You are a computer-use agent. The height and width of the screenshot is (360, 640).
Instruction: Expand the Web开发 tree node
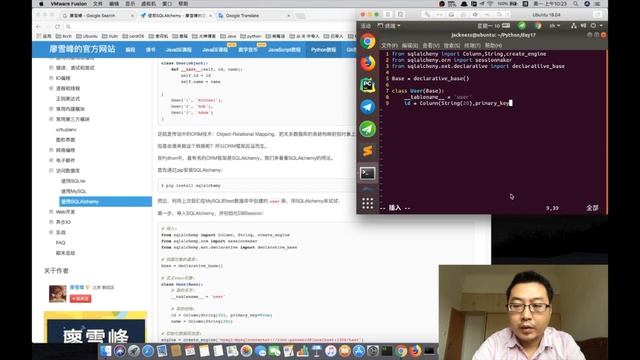(51, 212)
